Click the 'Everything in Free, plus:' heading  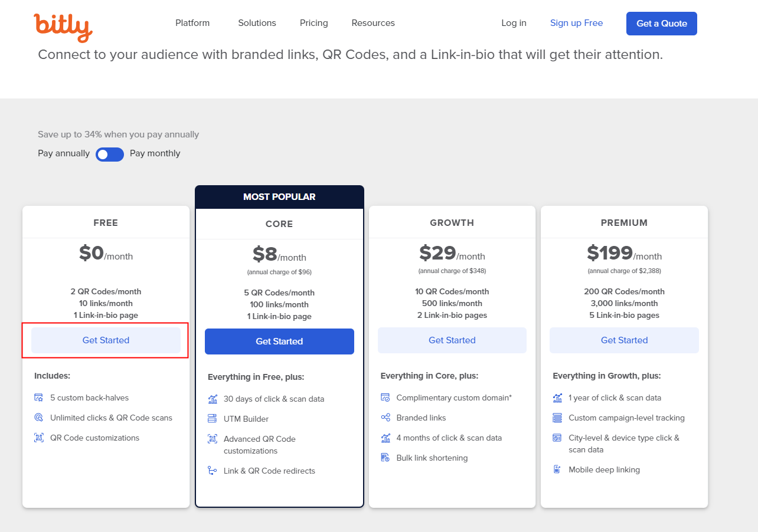(256, 377)
